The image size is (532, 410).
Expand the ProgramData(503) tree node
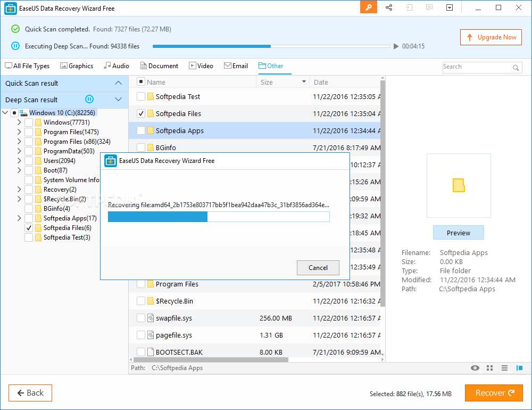click(x=19, y=151)
